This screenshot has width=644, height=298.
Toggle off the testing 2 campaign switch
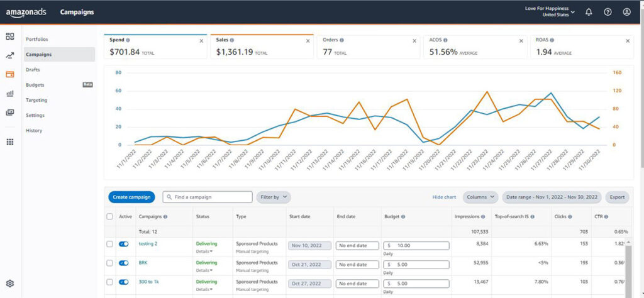point(124,244)
